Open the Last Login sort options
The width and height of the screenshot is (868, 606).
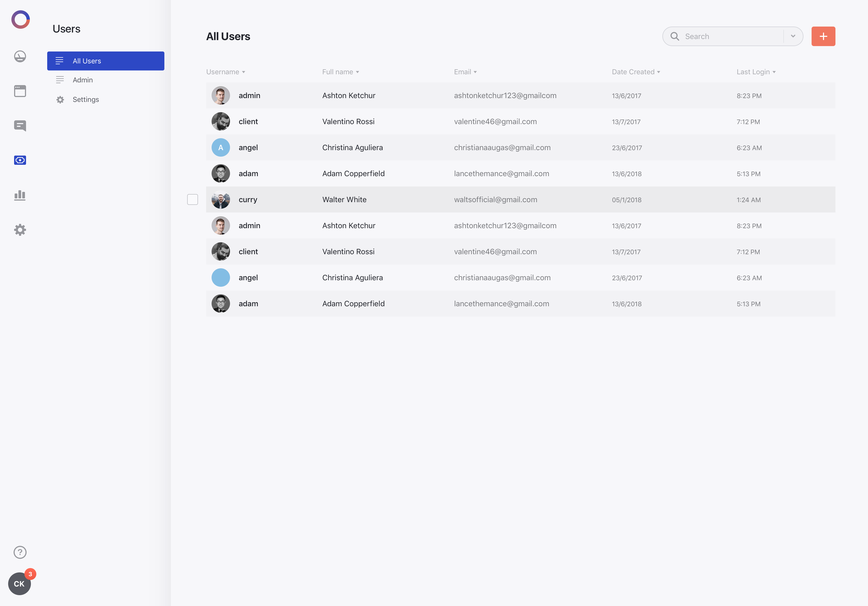[x=774, y=72]
